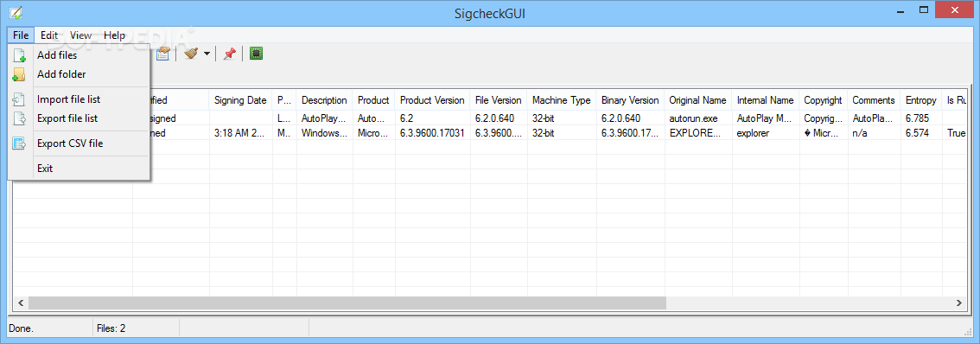The width and height of the screenshot is (980, 344).
Task: Click the SigcheckGUI title bar app icon
Action: (x=16, y=12)
